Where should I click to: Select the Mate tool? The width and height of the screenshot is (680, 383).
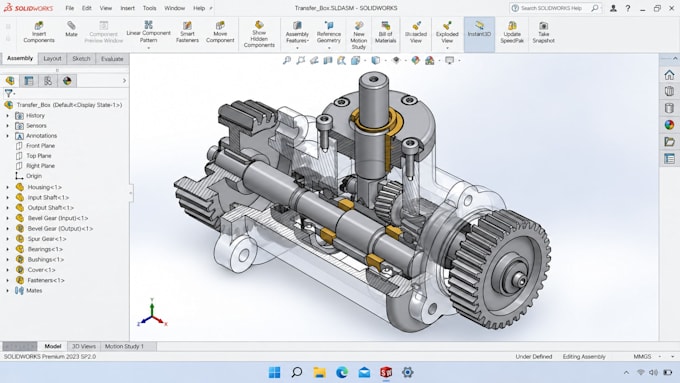[x=71, y=29]
